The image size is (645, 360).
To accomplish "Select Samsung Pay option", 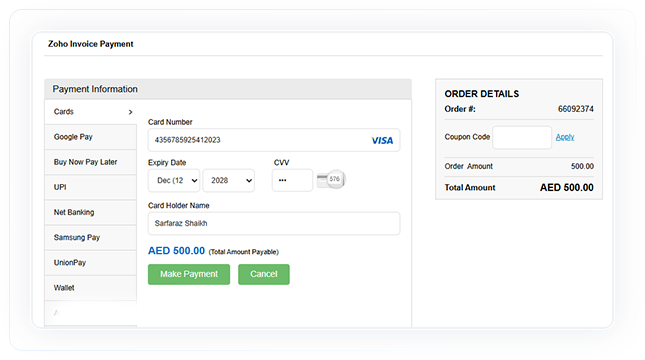I will [90, 237].
